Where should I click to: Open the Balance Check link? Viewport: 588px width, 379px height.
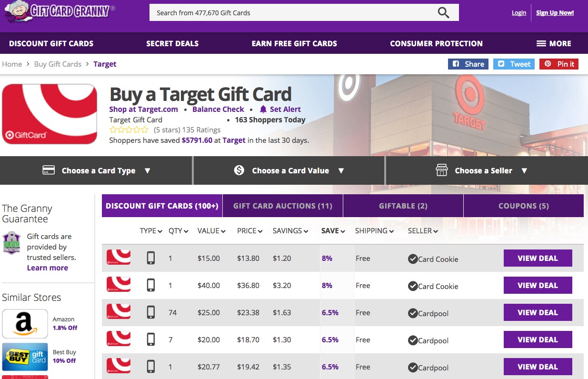coord(218,109)
